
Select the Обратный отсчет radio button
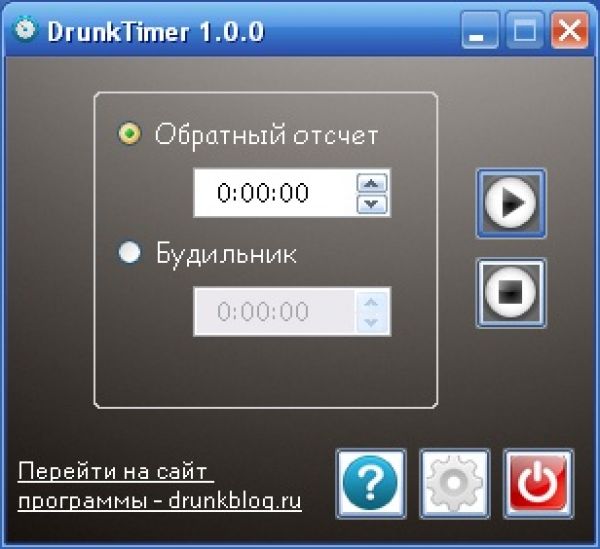[x=130, y=134]
